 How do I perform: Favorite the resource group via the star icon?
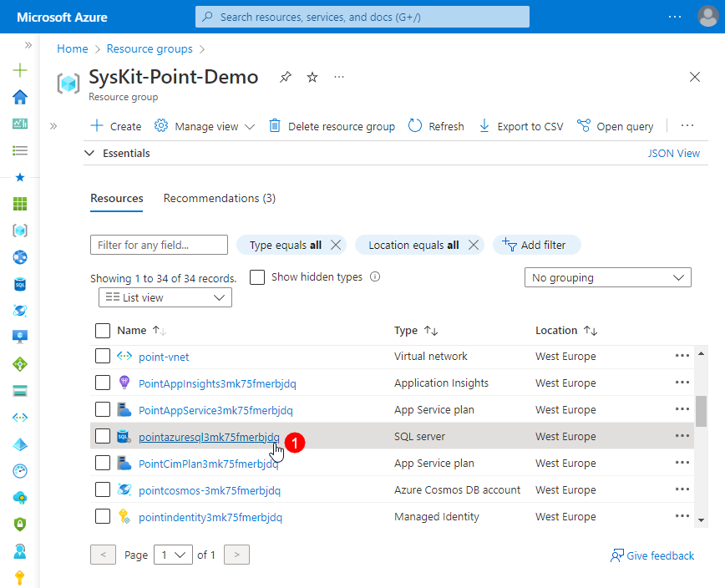tap(312, 77)
